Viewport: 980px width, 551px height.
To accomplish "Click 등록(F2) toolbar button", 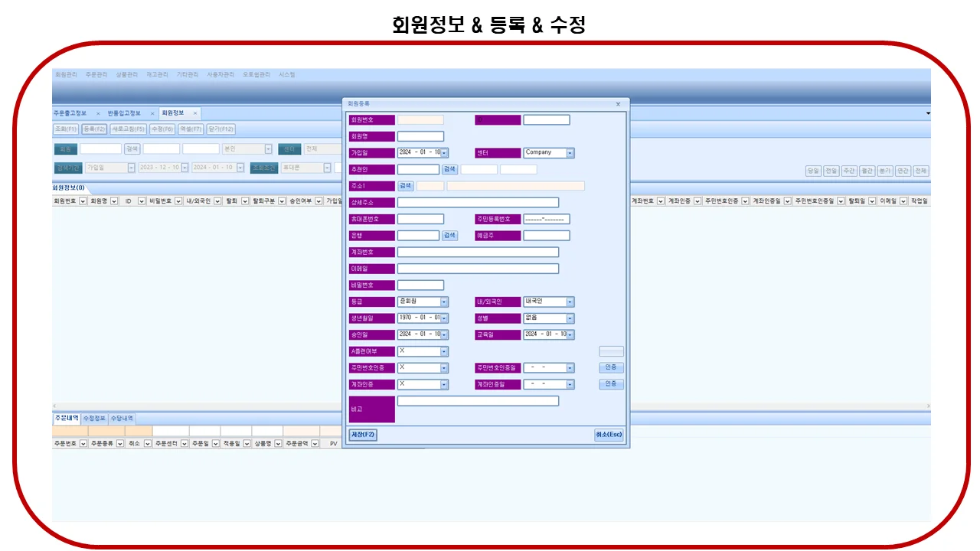I will coord(94,129).
